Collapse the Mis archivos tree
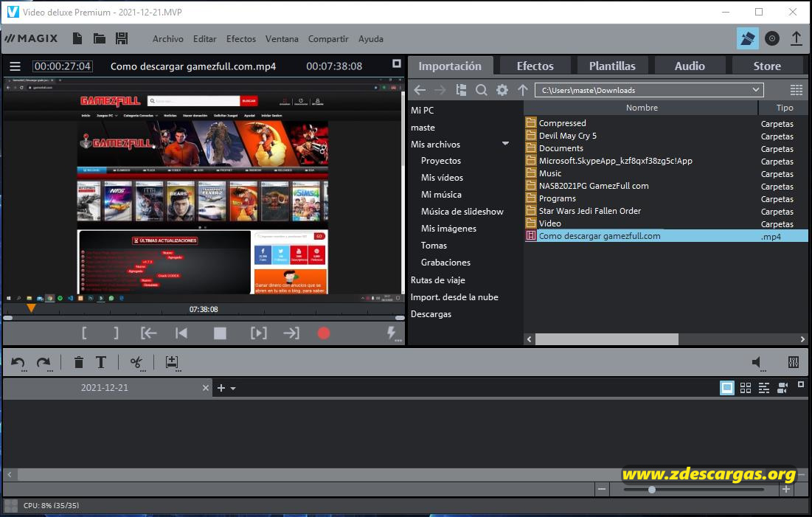 coord(505,144)
